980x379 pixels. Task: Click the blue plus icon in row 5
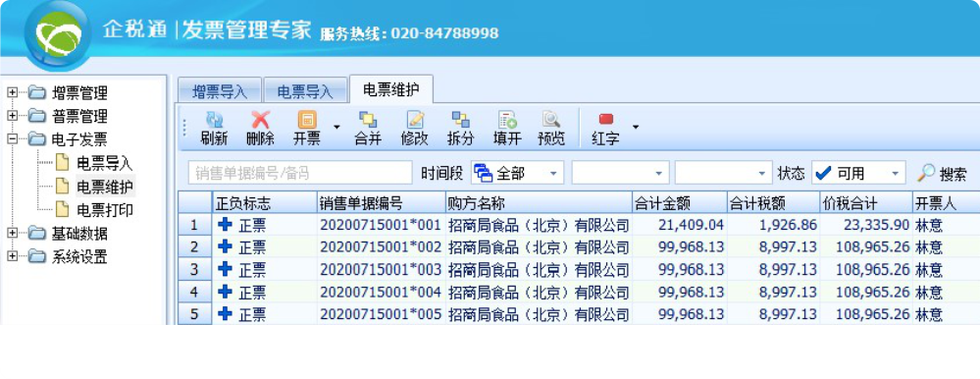pyautogui.click(x=225, y=313)
